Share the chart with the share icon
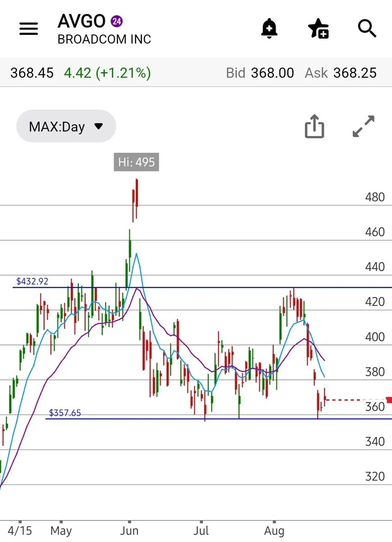Screen dimensions: 392x542 pos(314,126)
